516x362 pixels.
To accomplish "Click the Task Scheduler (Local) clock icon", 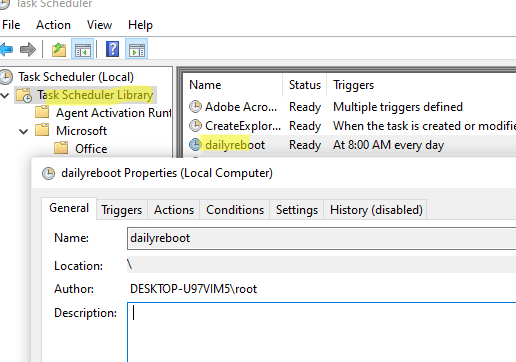I will point(6,77).
